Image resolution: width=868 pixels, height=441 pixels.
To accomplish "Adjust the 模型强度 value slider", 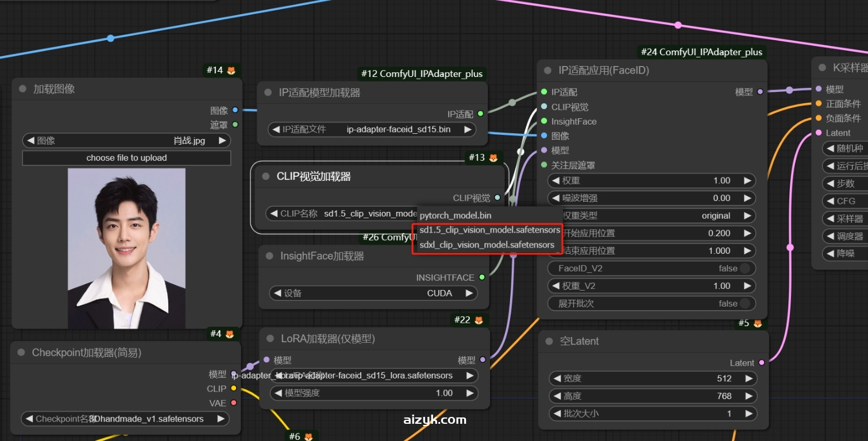I will point(373,393).
